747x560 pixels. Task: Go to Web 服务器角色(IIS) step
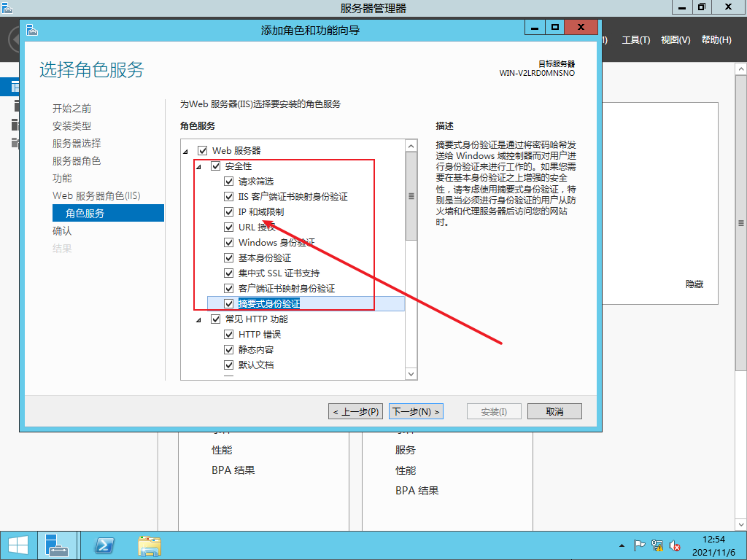(x=97, y=195)
